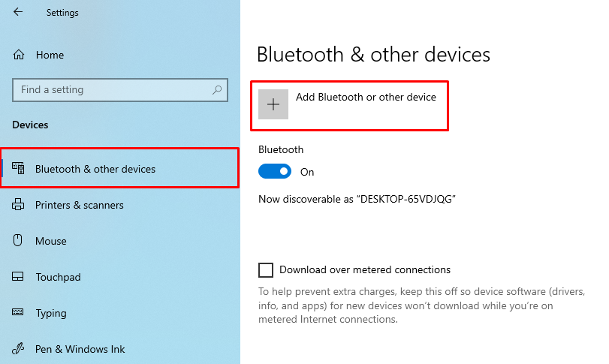The image size is (609, 364).
Task: Click the Typing keyboard icon
Action: pos(19,313)
